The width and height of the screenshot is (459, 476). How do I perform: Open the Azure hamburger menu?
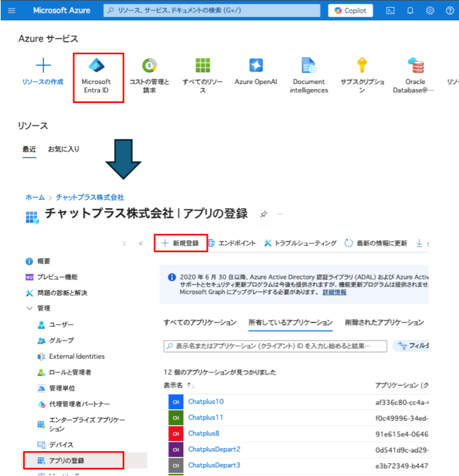tap(11, 11)
